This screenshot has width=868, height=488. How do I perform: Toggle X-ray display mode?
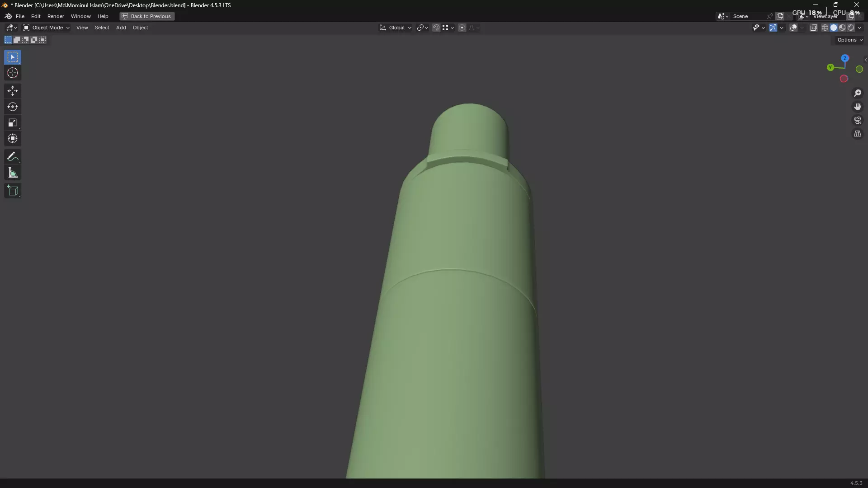pyautogui.click(x=813, y=28)
